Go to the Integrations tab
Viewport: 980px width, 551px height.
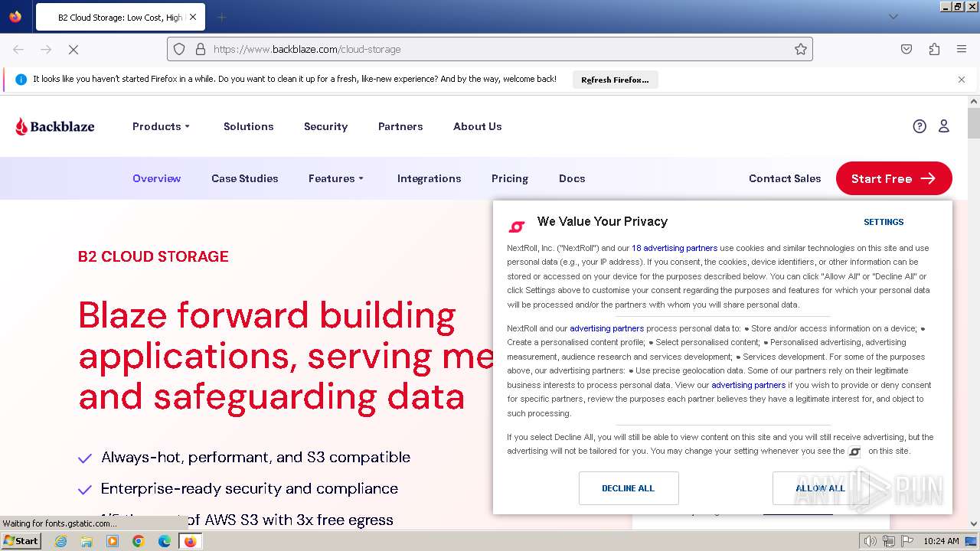coord(429,178)
